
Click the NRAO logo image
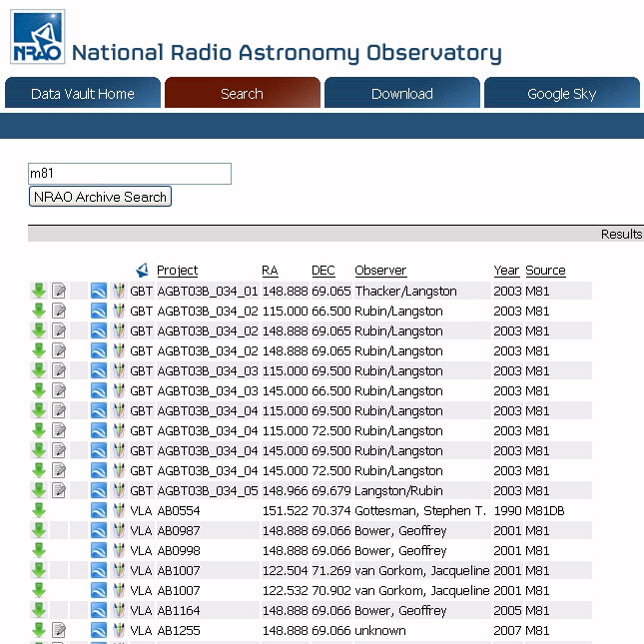click(37, 37)
